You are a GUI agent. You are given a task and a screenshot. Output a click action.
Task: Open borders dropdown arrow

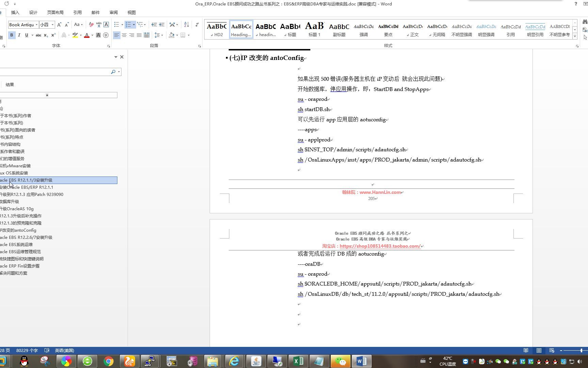click(x=189, y=35)
